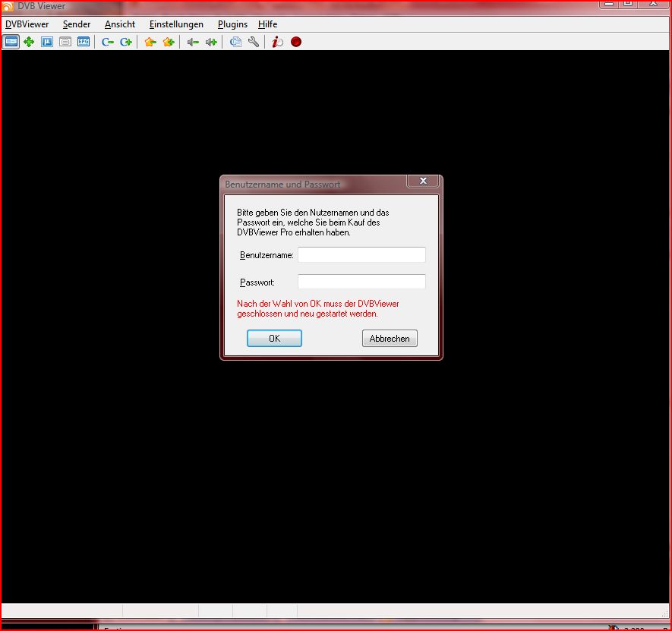672x631 pixels.
Task: Click the 'DVB Viewer' window title text
Action: [42, 6]
